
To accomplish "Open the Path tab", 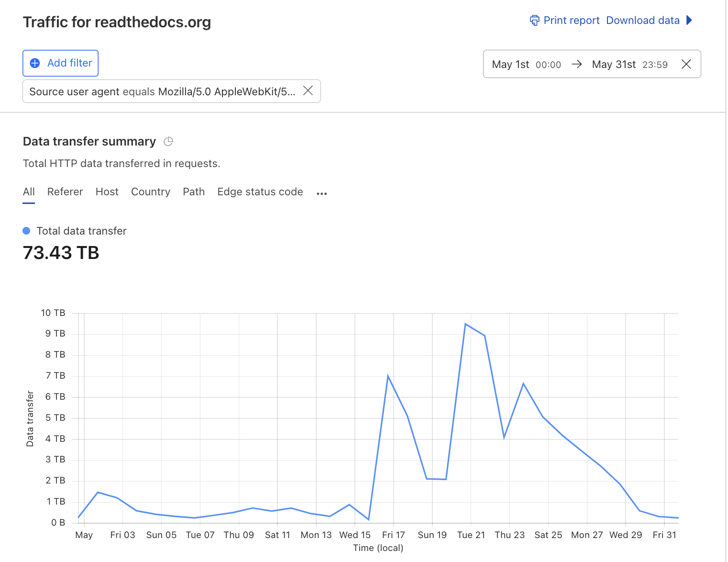I will [194, 192].
